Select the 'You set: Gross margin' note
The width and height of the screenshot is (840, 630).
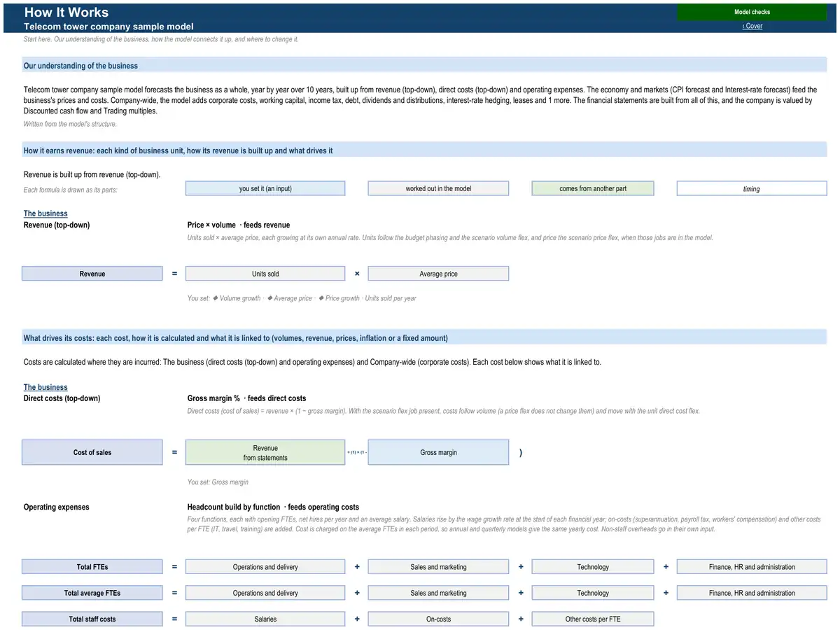(218, 482)
